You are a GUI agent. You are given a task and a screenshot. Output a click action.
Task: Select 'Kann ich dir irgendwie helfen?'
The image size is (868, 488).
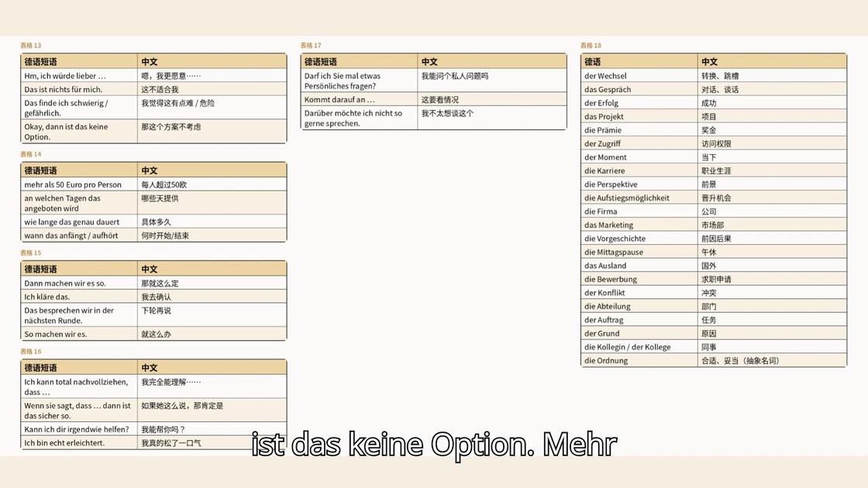click(x=77, y=429)
